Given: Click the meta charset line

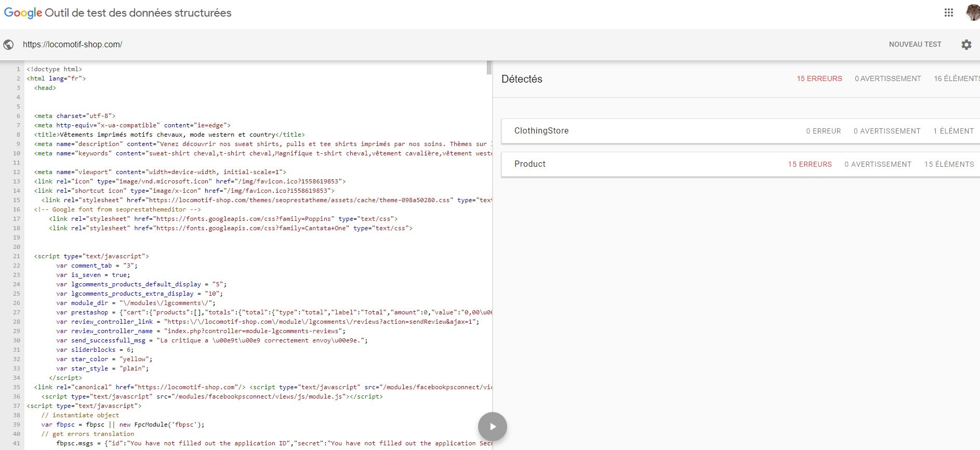Looking at the screenshot, I should (75, 116).
